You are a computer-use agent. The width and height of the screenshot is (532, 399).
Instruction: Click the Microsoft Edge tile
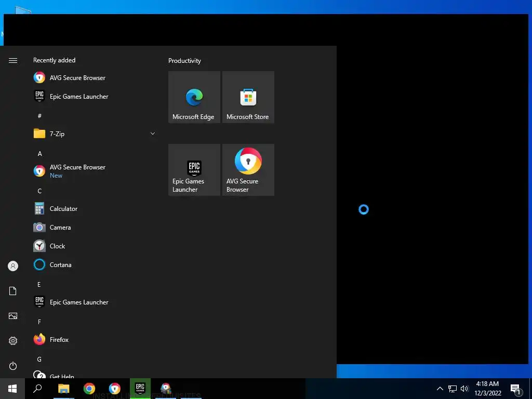click(194, 97)
